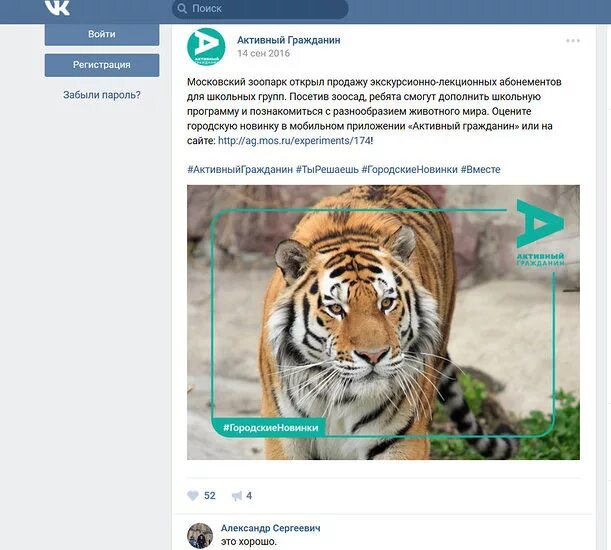
Task: Open commenter Александр Сергеевич's profile name
Action: (x=270, y=528)
